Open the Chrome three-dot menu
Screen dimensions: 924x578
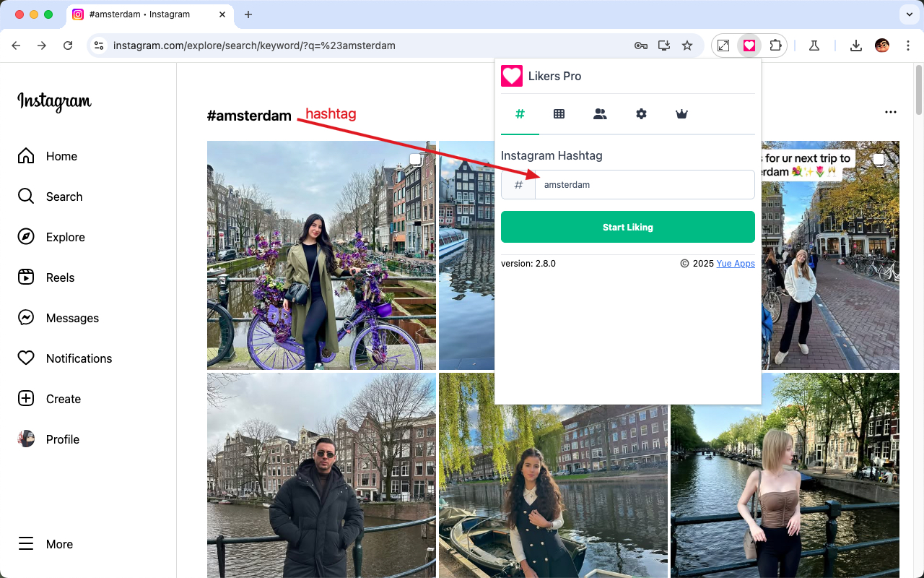(x=908, y=45)
